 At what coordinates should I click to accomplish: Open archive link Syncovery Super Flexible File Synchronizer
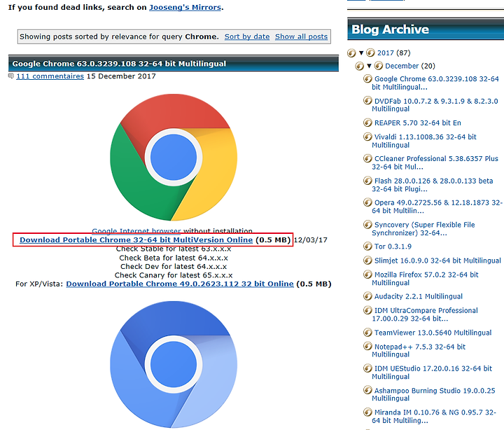tap(423, 229)
